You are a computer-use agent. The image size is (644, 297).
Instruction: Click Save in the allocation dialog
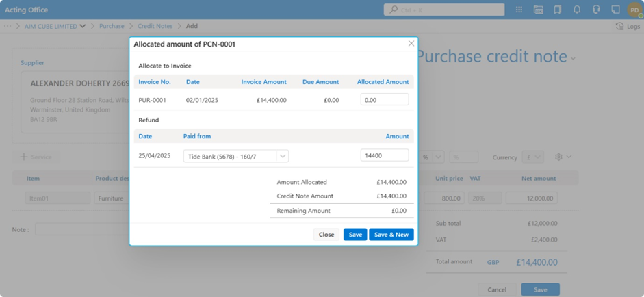click(x=355, y=235)
